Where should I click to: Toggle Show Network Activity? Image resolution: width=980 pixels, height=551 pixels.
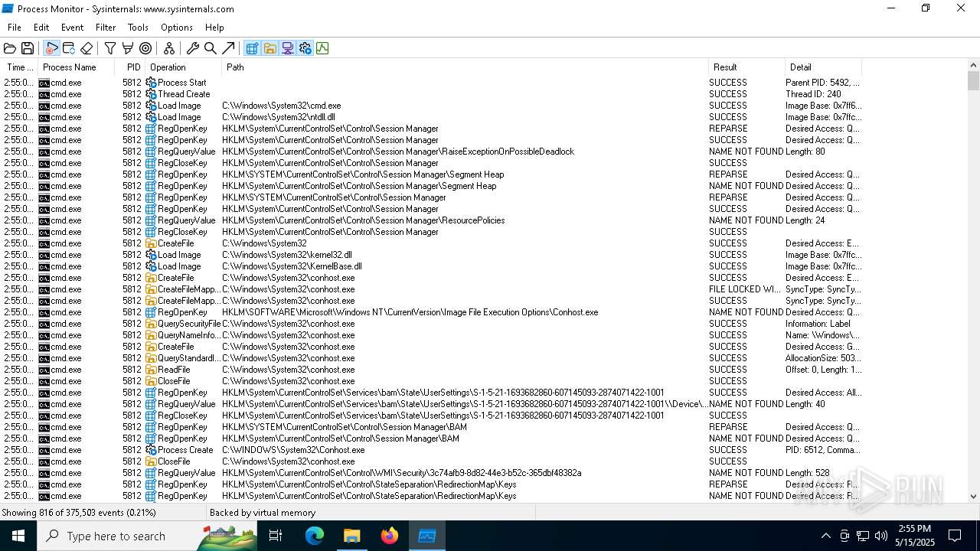coord(287,48)
